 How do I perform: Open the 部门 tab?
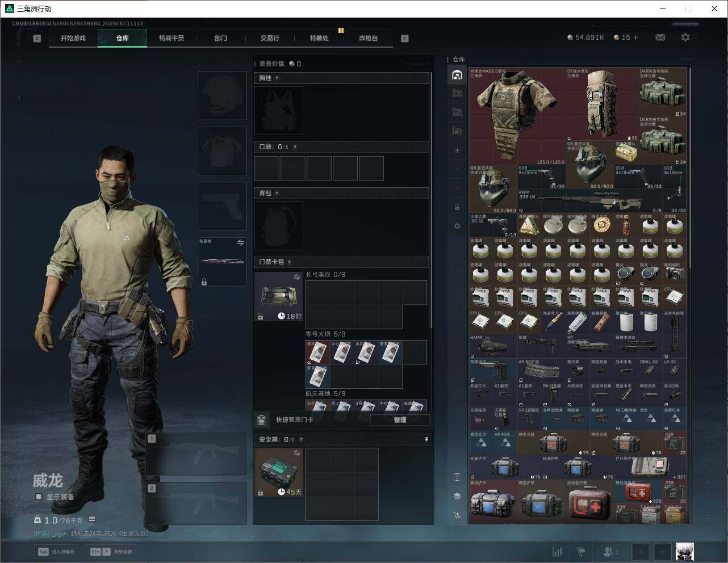click(x=220, y=38)
